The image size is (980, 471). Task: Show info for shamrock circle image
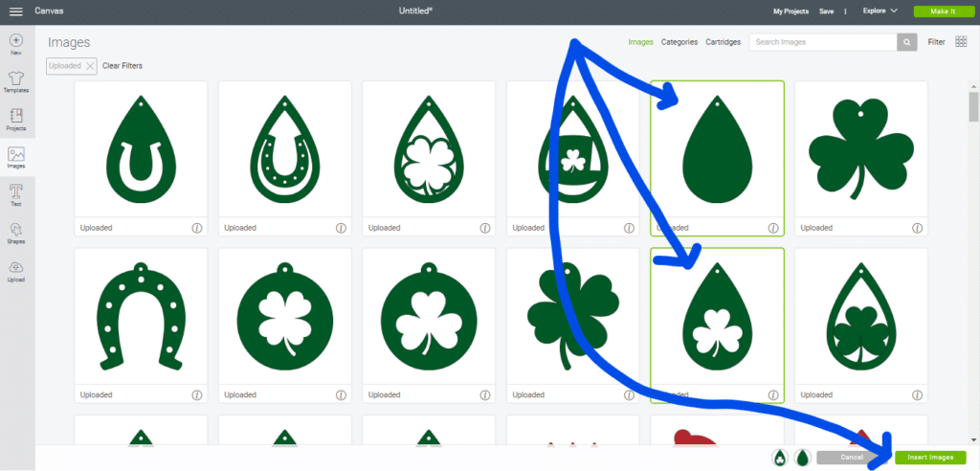(485, 395)
